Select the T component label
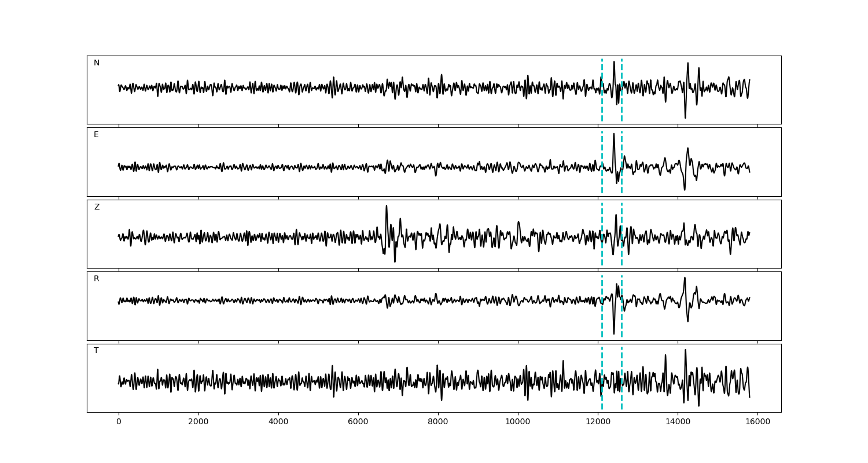The width and height of the screenshot is (868, 463). click(96, 351)
